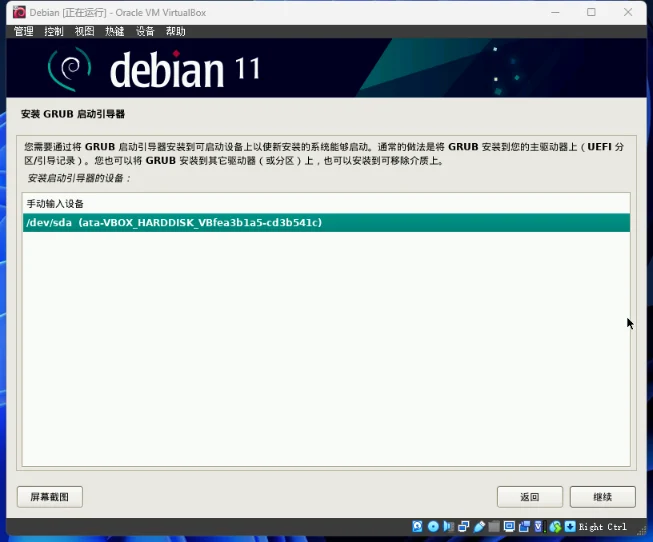Click the recording status icon
This screenshot has height=542, width=653.
524,527
